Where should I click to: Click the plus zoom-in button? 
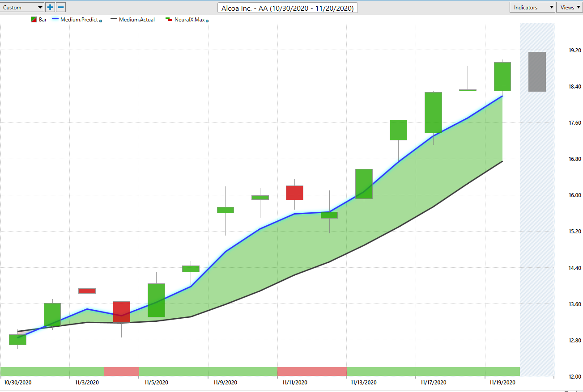coord(50,7)
